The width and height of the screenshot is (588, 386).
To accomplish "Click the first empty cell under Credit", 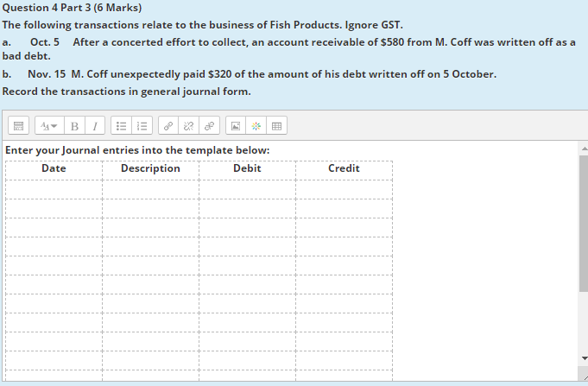I will point(344,189).
